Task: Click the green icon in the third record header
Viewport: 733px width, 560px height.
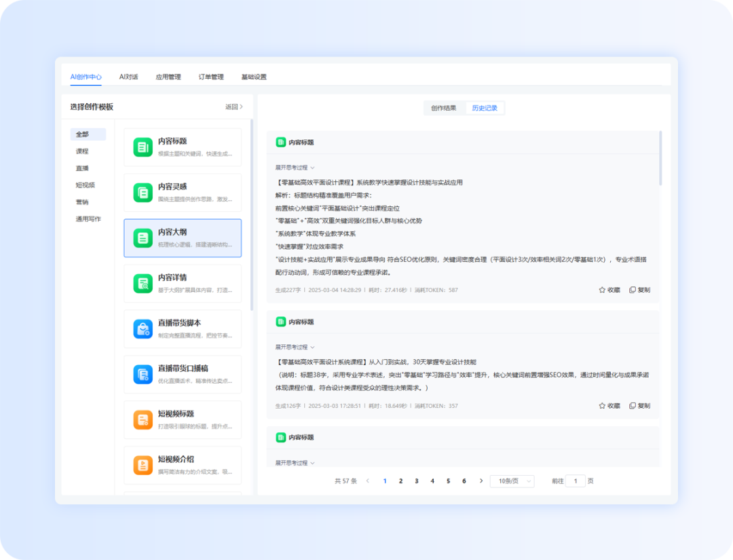Action: pyautogui.click(x=280, y=437)
